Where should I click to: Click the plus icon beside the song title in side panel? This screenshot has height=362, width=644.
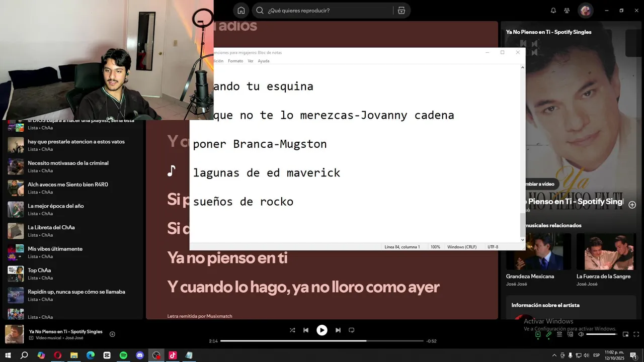click(x=632, y=205)
